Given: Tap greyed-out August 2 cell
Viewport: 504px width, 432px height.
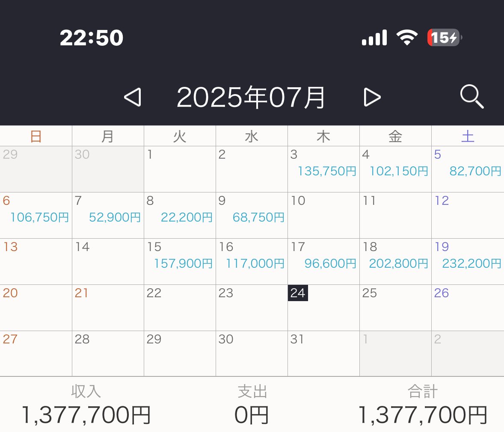Looking at the screenshot, I should pos(468,354).
